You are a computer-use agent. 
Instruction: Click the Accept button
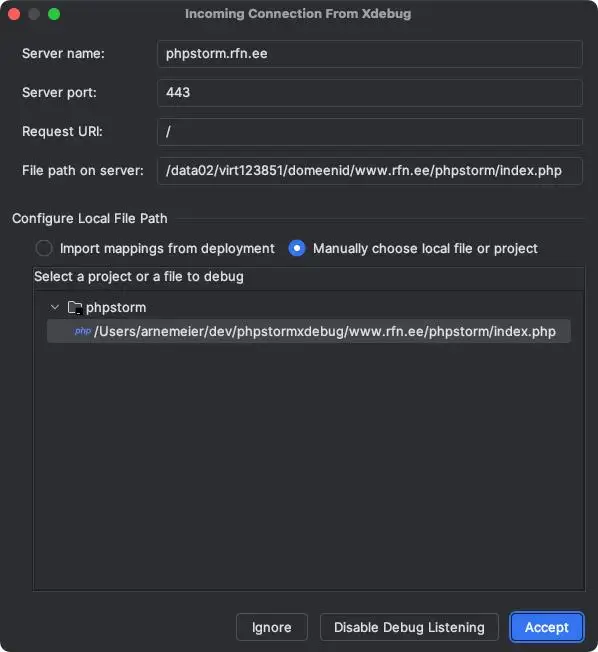tap(546, 627)
